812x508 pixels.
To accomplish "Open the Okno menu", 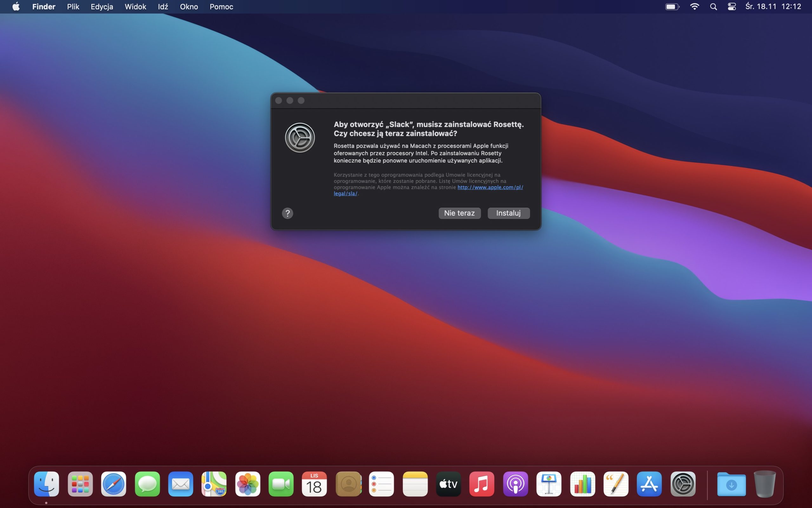I will pos(189,7).
